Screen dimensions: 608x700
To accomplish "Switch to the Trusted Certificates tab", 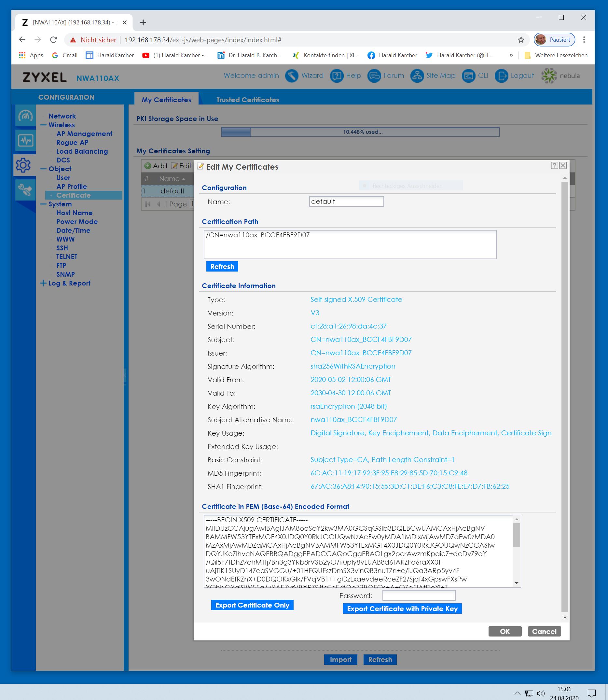I will pos(248,100).
